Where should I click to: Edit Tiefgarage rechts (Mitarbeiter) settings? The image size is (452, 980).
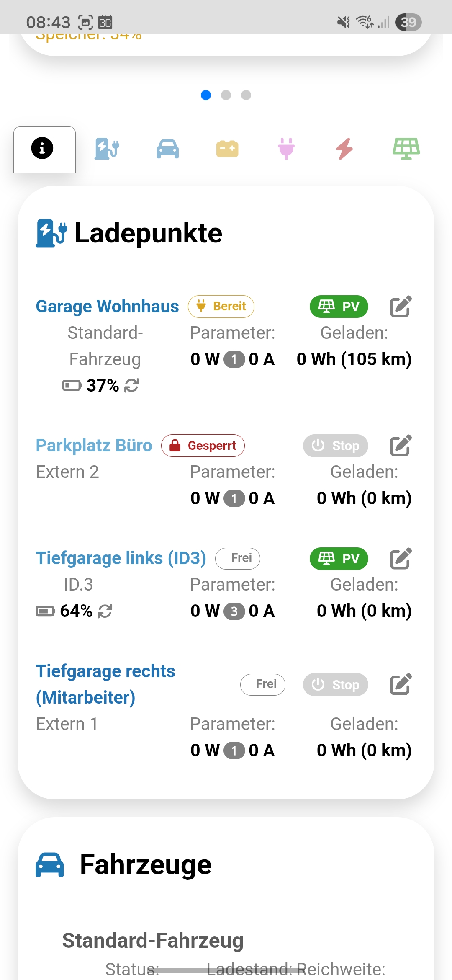coord(401,684)
